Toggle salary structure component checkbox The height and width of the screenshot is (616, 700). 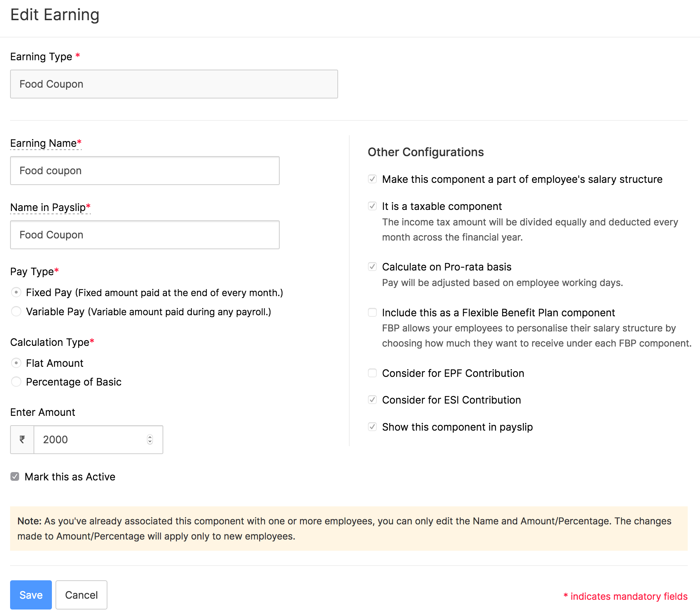pos(372,179)
